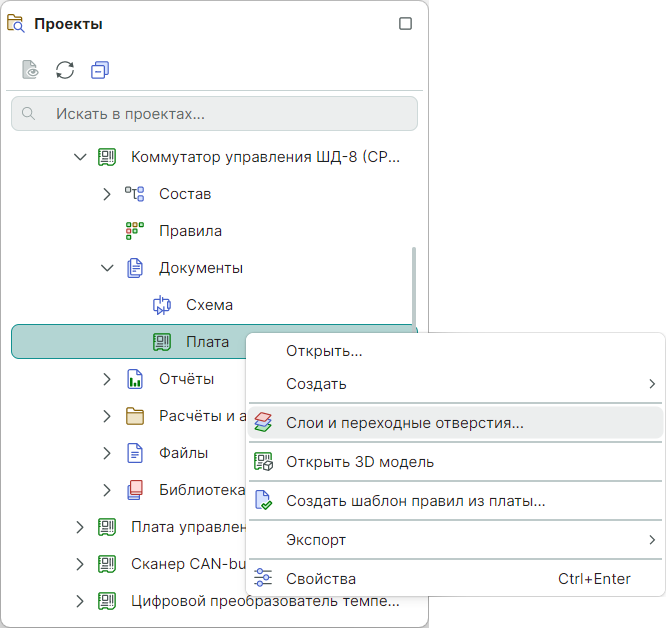Click the collapse all tree icon
Image resolution: width=666 pixels, height=628 pixels.
tap(99, 70)
